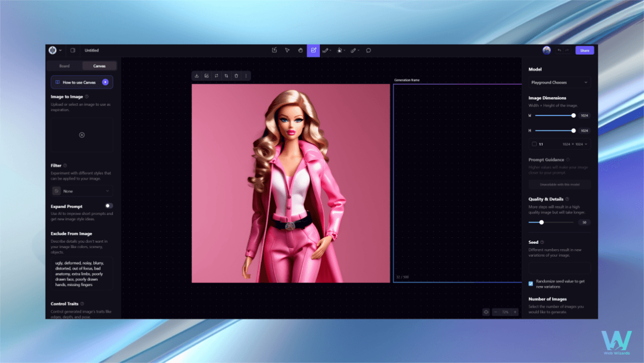
Task: Upload an image via the plus box
Action: [82, 135]
